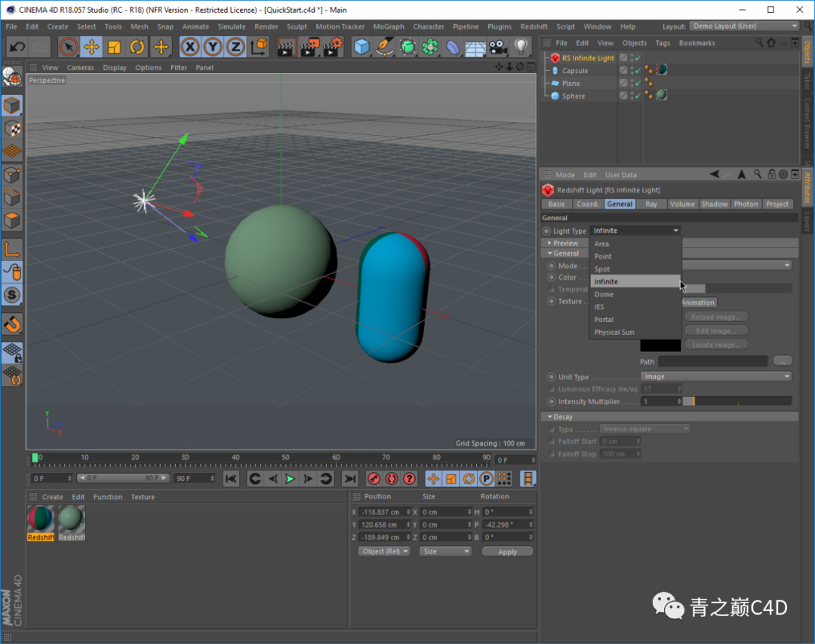
Task: Go to end of animation
Action: point(350,479)
